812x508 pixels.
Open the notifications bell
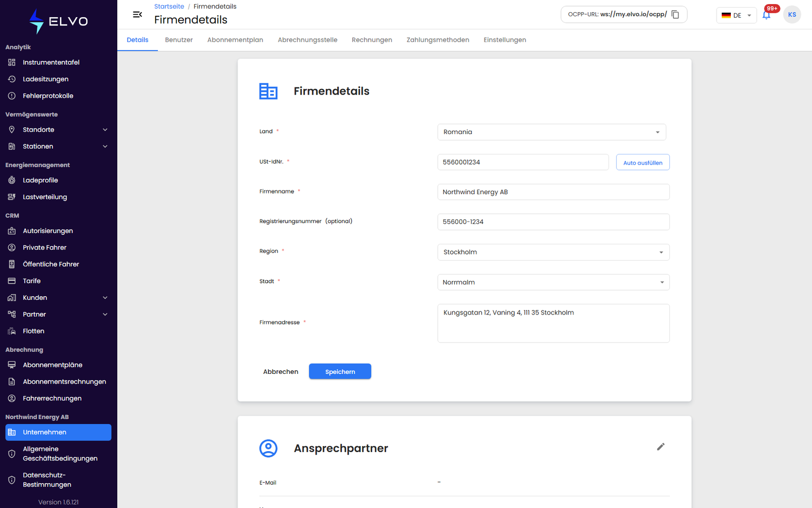point(766,15)
